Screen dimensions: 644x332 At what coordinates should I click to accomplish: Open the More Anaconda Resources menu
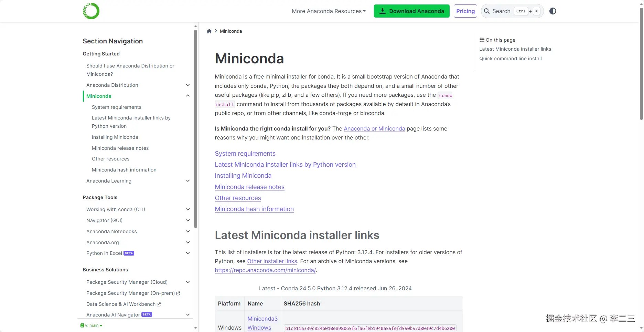click(329, 11)
